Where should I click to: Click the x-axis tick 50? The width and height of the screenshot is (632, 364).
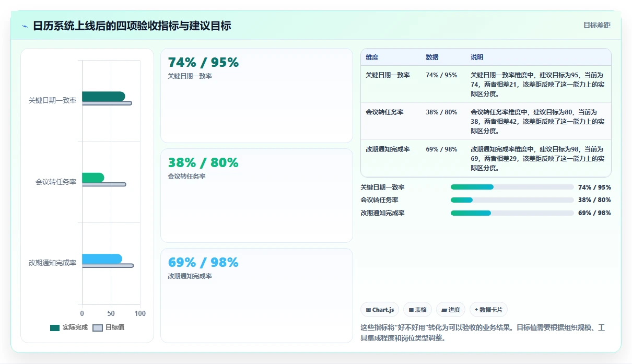111,313
